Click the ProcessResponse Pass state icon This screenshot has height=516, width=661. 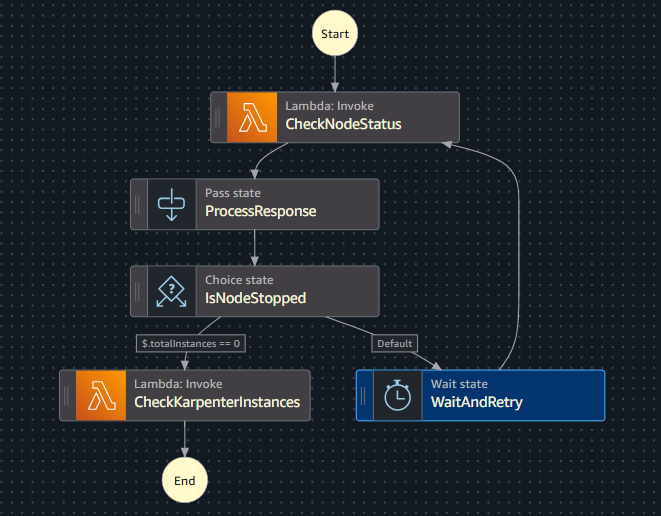point(172,204)
